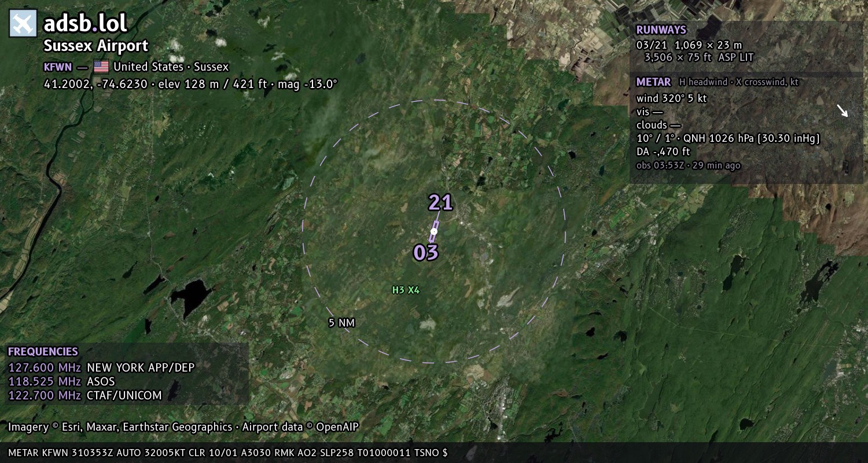Click the "3,506 × 75 ft ASP LIT" line
This screenshot has height=463, width=868.
[699, 58]
